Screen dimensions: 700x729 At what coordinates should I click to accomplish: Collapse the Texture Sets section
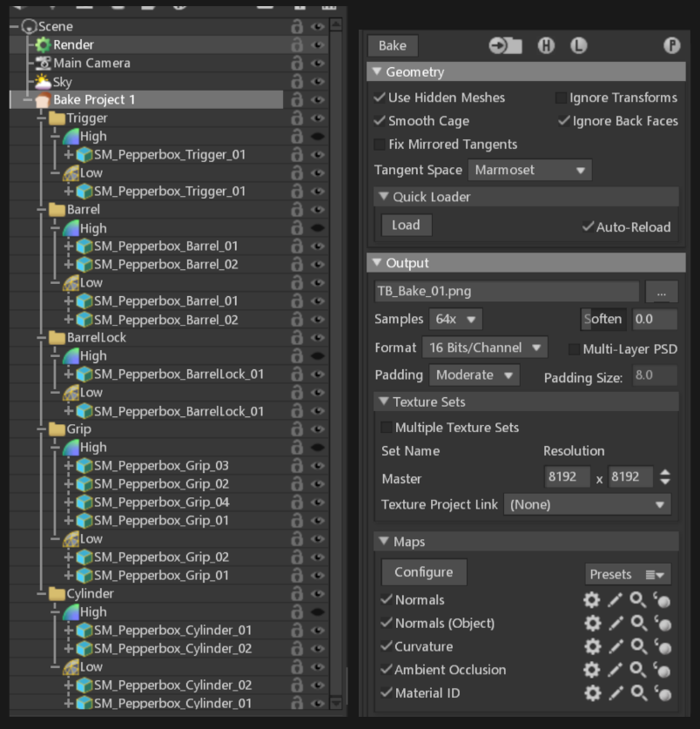pos(383,402)
